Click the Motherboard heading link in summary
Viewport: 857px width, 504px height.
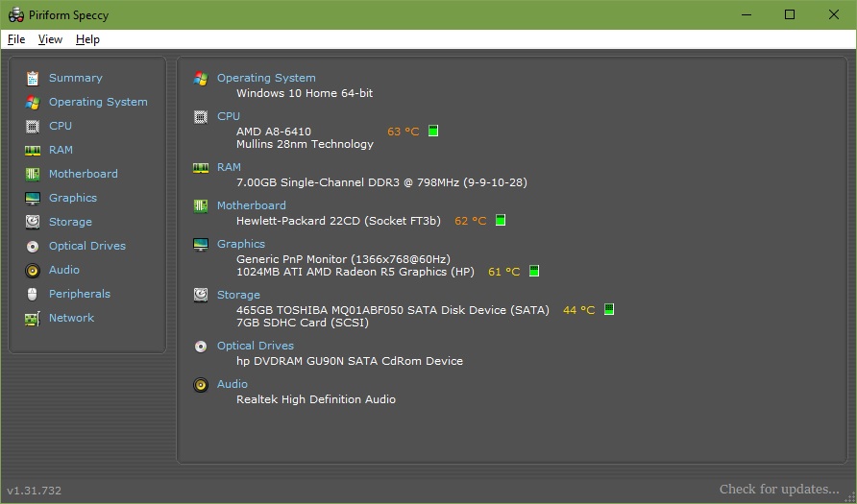(252, 205)
